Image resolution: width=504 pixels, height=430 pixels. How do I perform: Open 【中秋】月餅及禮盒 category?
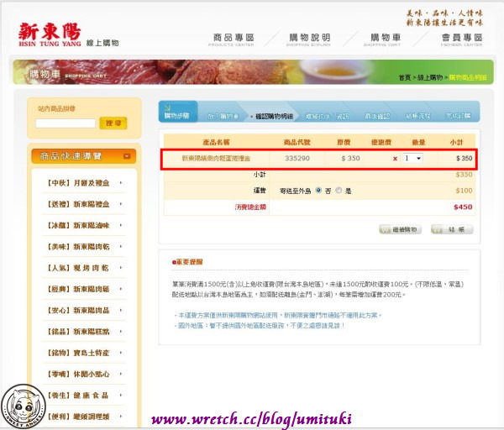[78, 183]
